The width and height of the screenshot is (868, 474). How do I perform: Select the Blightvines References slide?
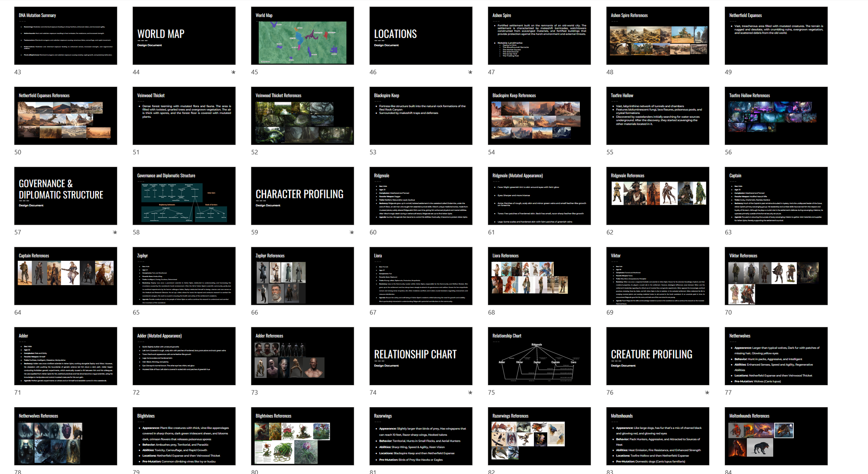[x=302, y=436]
